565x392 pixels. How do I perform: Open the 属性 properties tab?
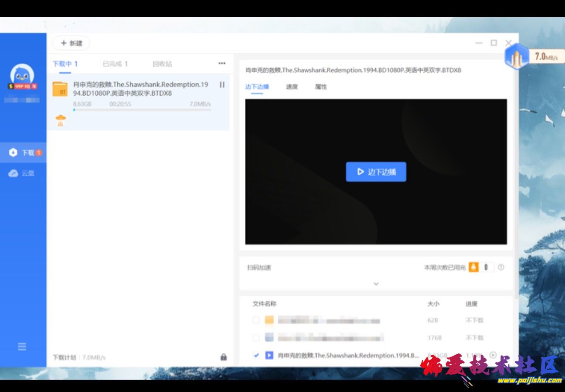pyautogui.click(x=321, y=87)
